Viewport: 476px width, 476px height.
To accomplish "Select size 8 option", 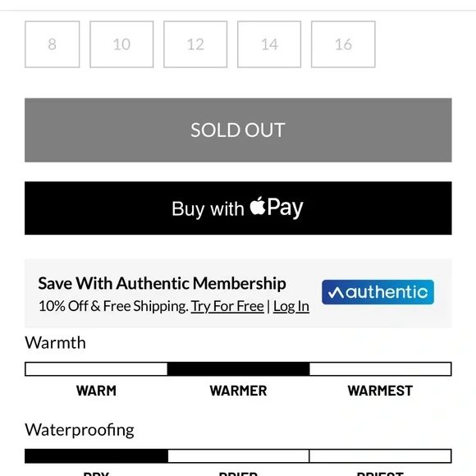I will coord(53,44).
